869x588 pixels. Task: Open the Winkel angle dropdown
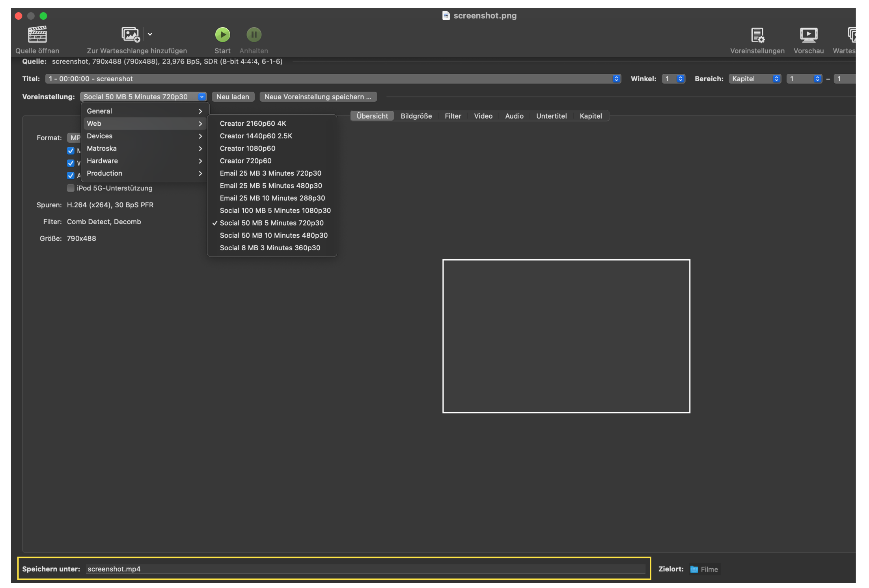(673, 79)
